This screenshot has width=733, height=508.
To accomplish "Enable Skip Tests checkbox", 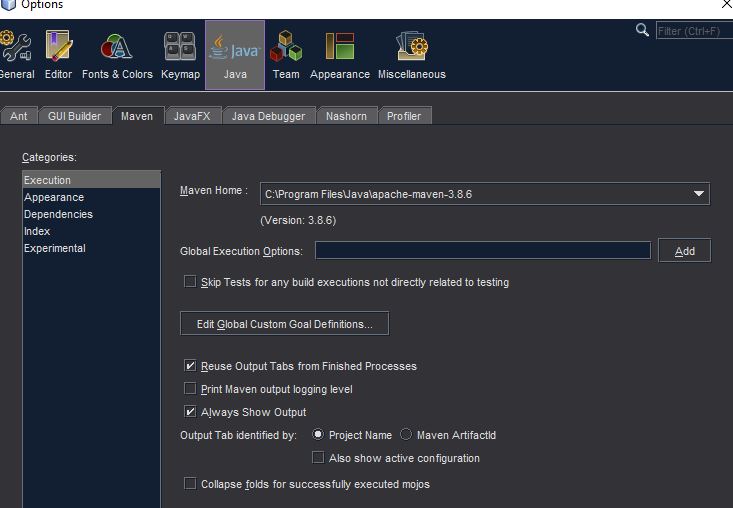I will click(190, 281).
